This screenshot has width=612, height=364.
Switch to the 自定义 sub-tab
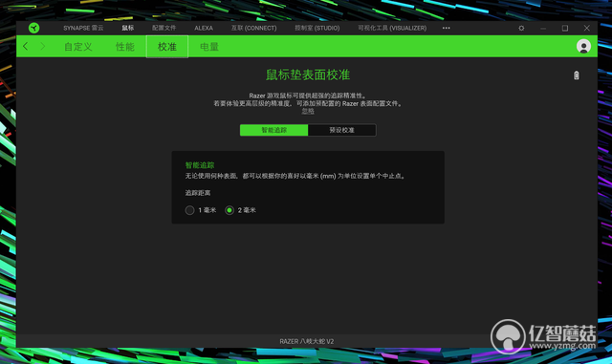[78, 47]
